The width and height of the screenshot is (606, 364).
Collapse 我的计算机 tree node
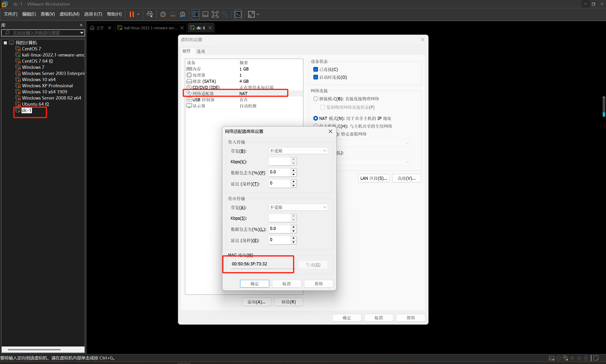5,43
